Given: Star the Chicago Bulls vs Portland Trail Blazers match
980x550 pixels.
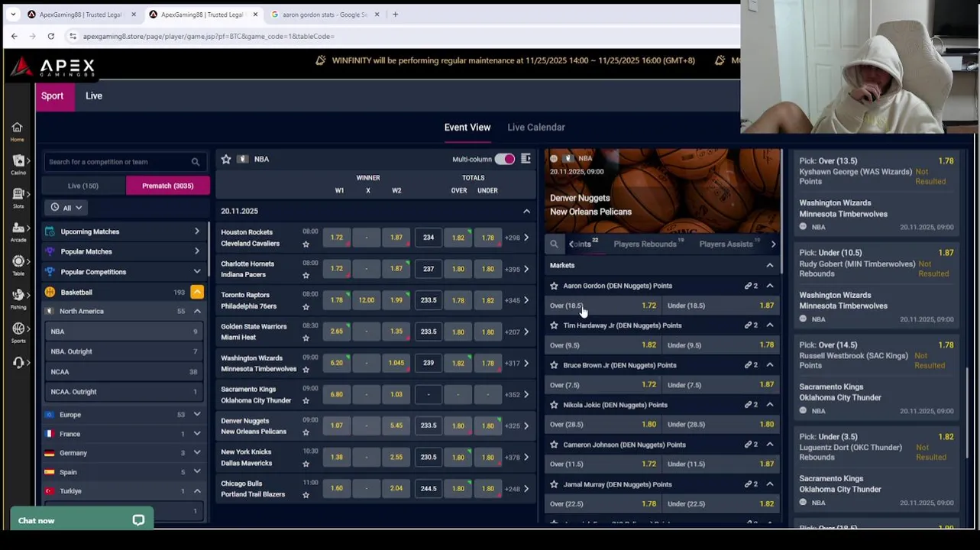Looking at the screenshot, I should pos(306,495).
